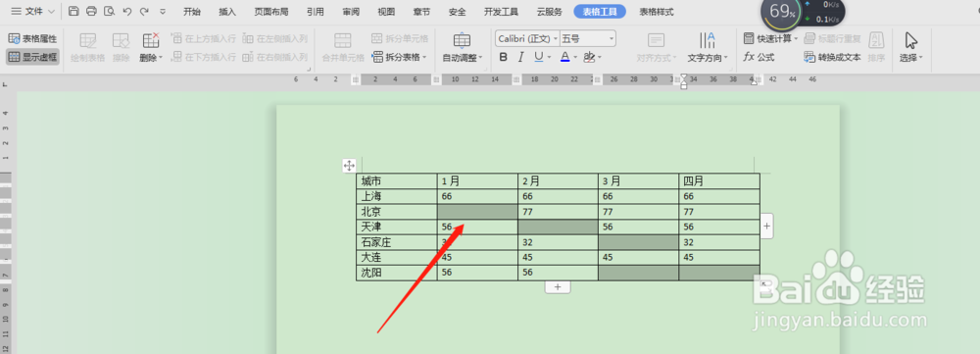Toggle Italic formatting

coord(520,58)
